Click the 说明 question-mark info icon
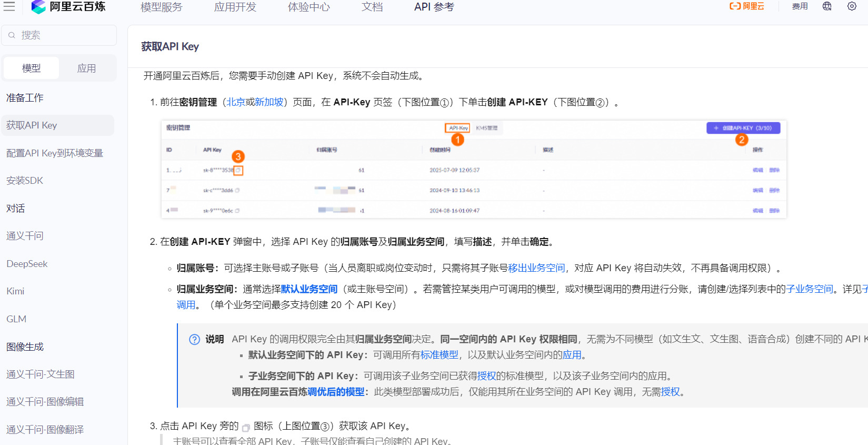Screen dimensions: 868x445 click(194, 340)
